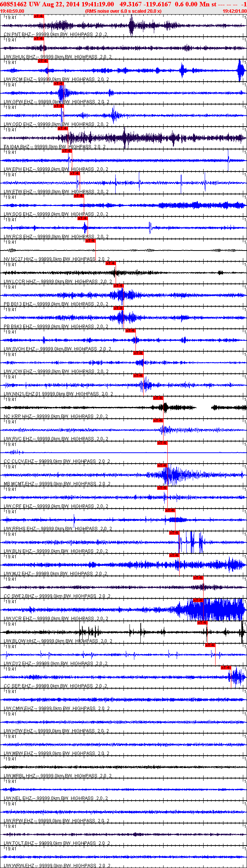Click the 'UW GPW EHZ' trace label

click(18, 102)
